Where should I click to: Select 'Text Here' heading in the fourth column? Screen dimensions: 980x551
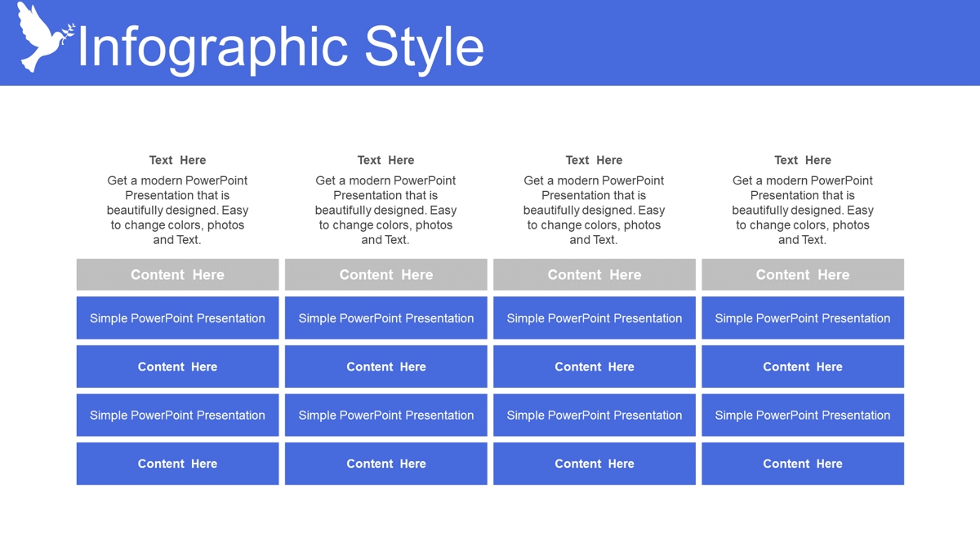tap(803, 160)
